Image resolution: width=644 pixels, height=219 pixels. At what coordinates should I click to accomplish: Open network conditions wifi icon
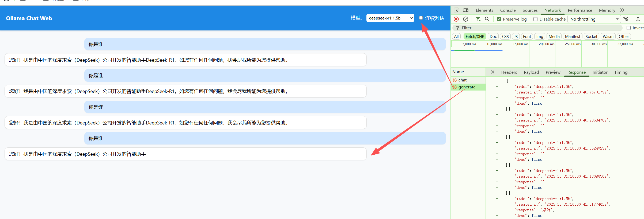pos(626,19)
